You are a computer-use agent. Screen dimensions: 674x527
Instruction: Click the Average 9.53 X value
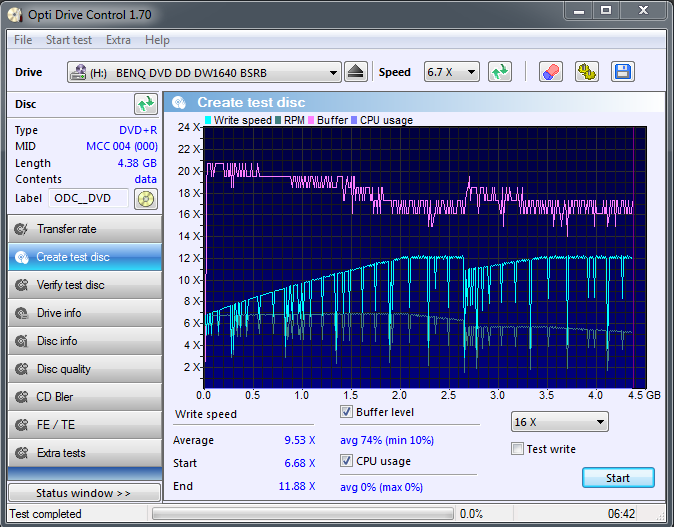point(300,440)
